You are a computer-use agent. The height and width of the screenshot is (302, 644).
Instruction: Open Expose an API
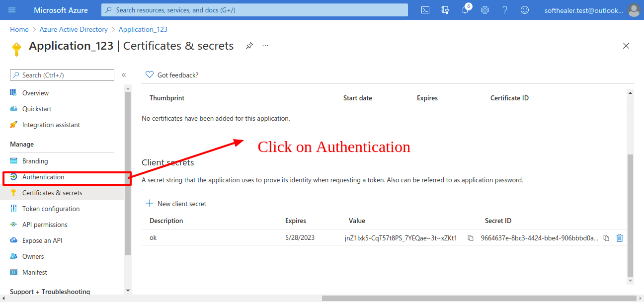click(42, 240)
